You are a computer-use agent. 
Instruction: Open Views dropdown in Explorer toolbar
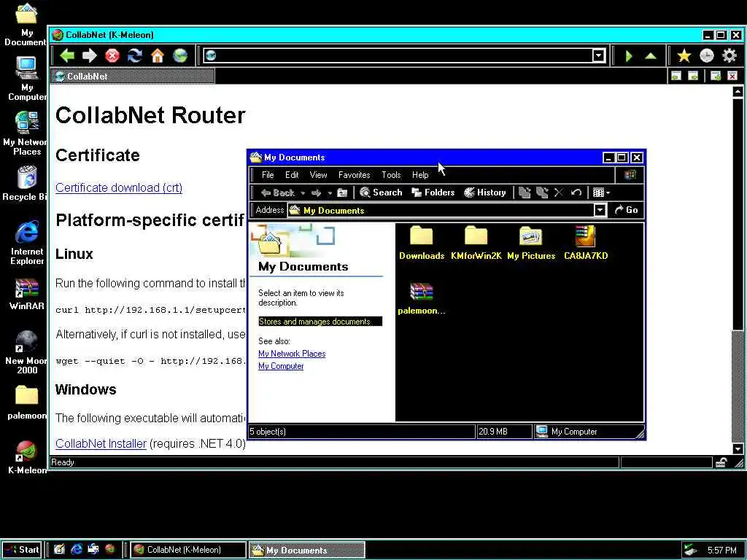point(601,192)
